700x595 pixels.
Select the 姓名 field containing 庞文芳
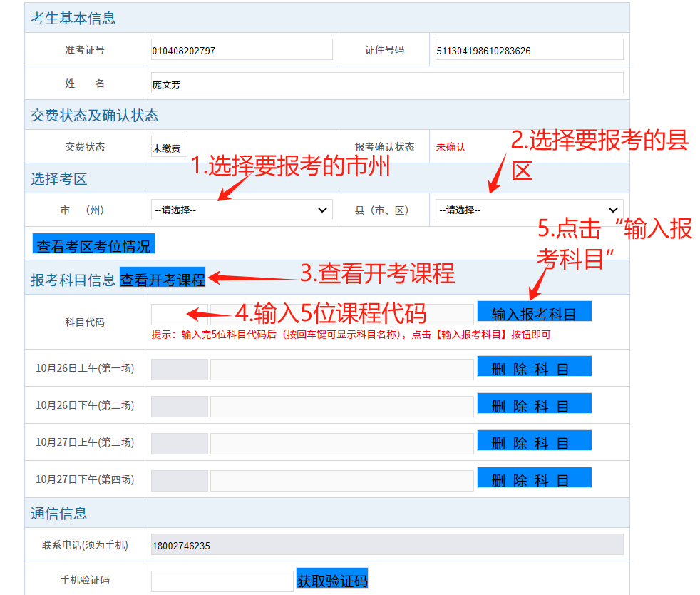tap(387, 83)
